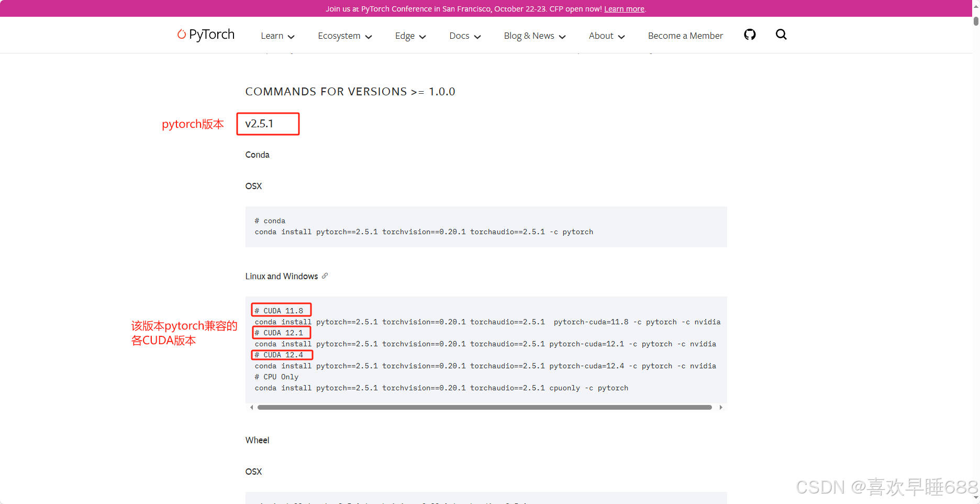Open the Docs menu
This screenshot has height=504, width=980.
pos(459,36)
